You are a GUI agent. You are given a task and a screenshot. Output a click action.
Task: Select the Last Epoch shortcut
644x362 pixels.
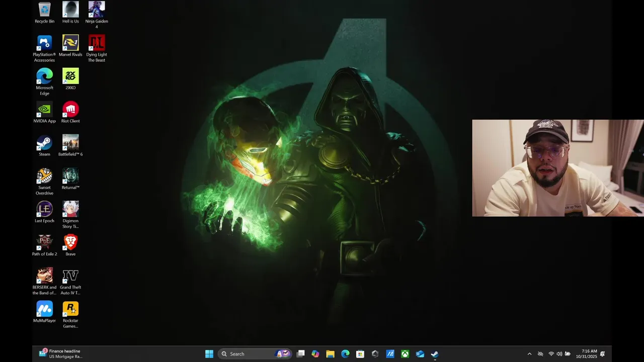[x=44, y=212]
